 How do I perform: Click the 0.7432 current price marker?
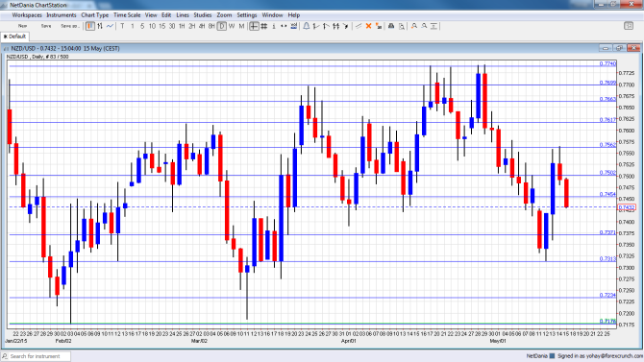coord(627,207)
